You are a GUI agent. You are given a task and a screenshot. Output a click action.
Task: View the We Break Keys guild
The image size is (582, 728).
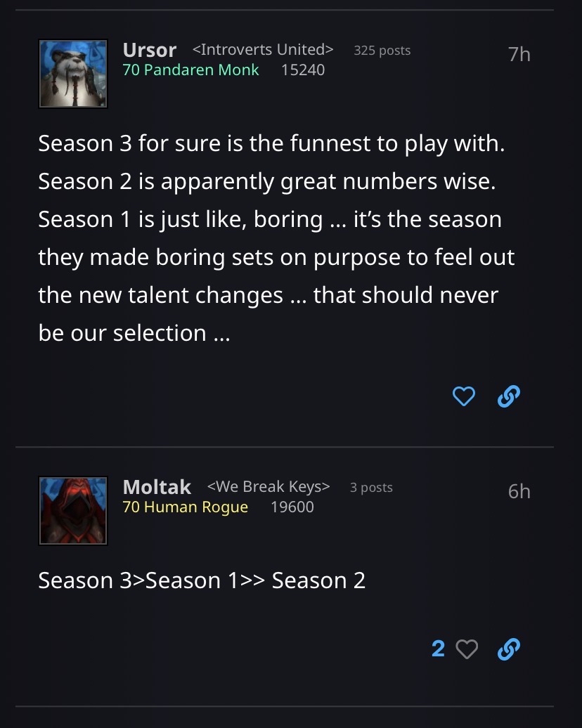269,487
